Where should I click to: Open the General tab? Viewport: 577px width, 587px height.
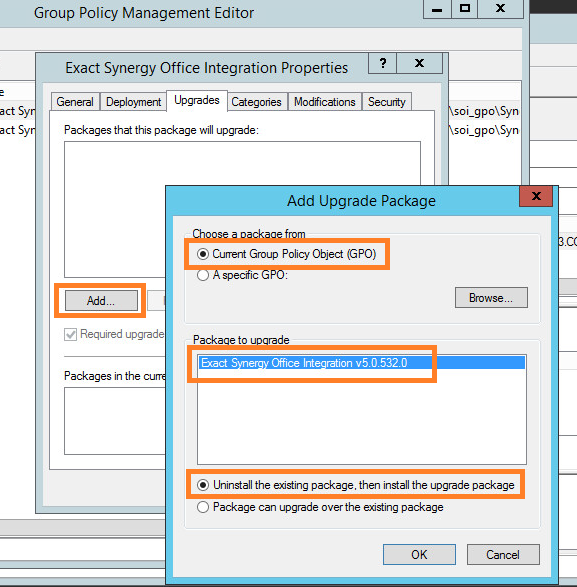(75, 102)
